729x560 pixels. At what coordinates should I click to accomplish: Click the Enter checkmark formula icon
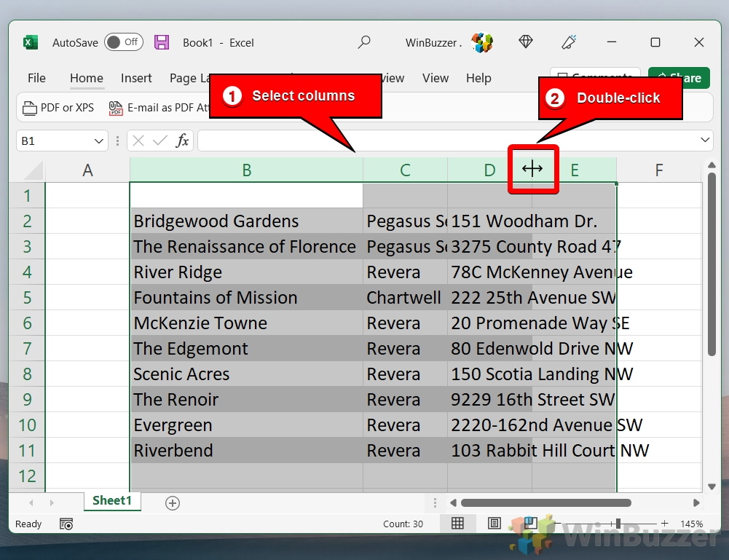[160, 141]
